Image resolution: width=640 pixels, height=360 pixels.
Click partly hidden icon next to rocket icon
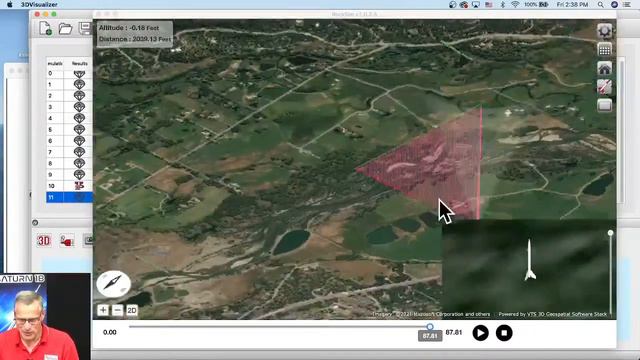[88, 241]
